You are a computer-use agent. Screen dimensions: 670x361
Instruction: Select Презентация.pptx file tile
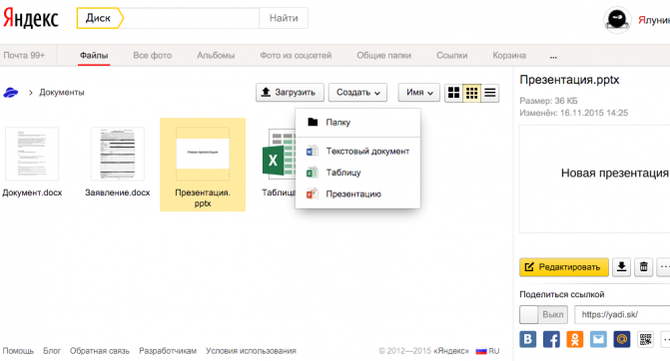pyautogui.click(x=203, y=164)
